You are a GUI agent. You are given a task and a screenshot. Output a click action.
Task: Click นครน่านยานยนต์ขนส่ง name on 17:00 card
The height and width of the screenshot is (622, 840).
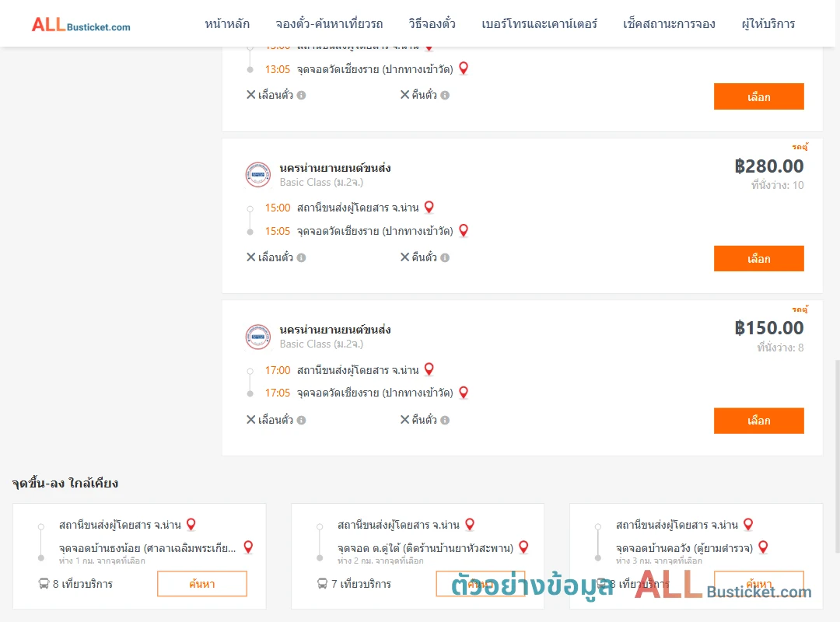[335, 330]
